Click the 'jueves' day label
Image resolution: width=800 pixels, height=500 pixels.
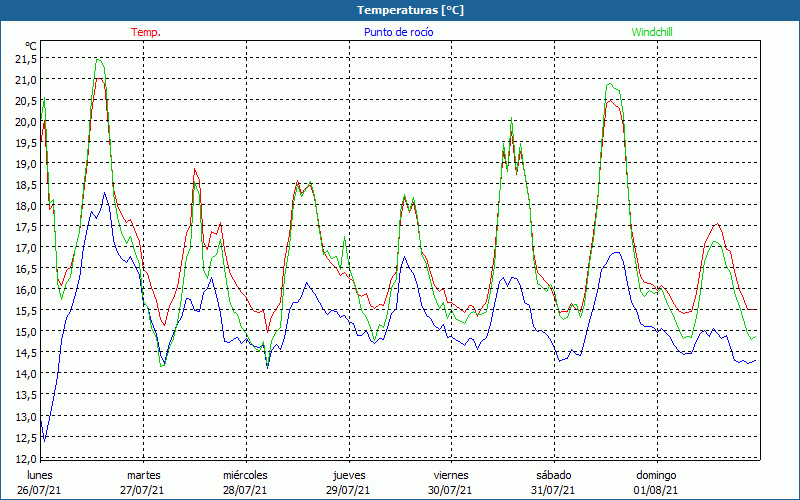click(x=349, y=475)
